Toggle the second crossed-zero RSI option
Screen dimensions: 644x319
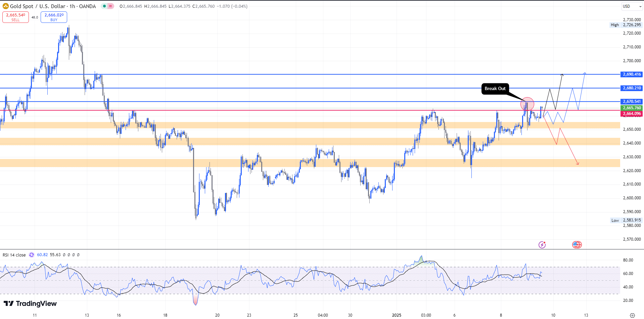click(x=69, y=255)
